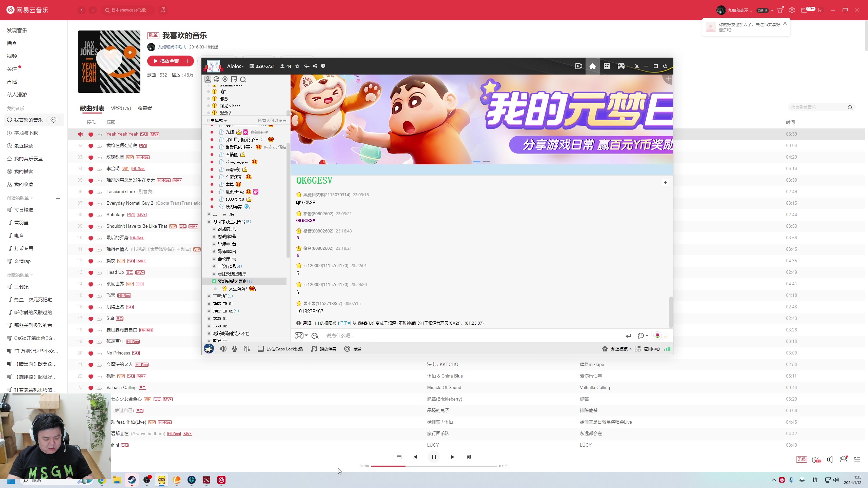Open the report shield icon in YY

(323, 66)
